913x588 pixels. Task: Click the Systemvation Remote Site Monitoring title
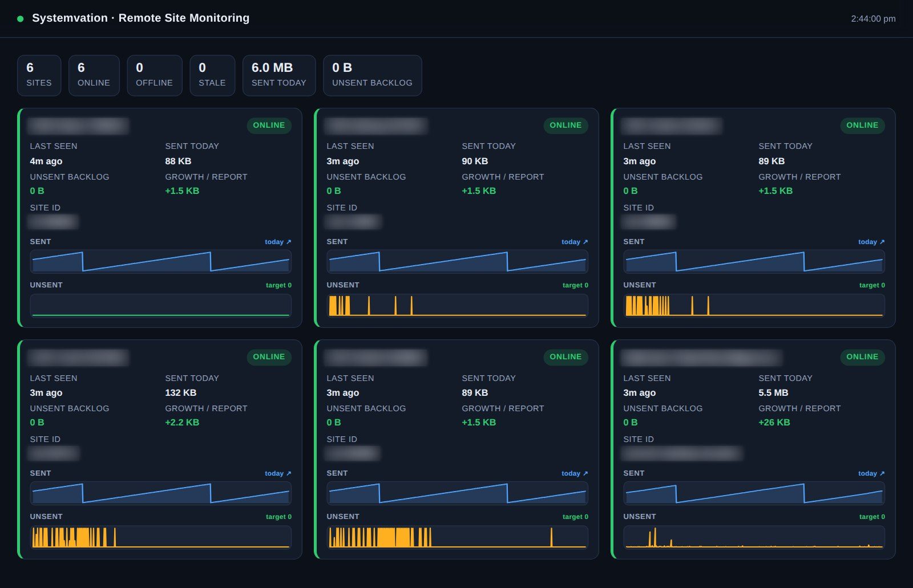click(x=140, y=18)
